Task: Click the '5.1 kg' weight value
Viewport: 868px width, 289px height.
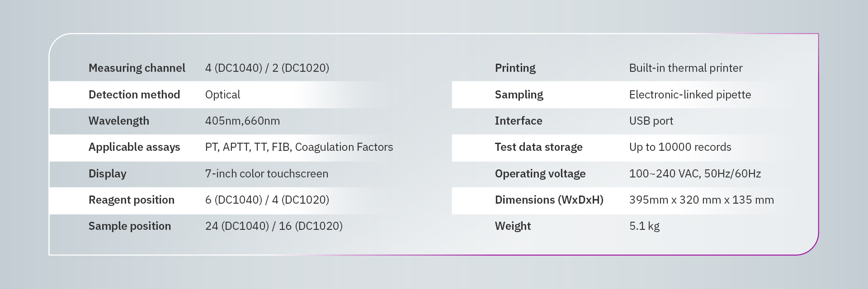Action: [644, 226]
